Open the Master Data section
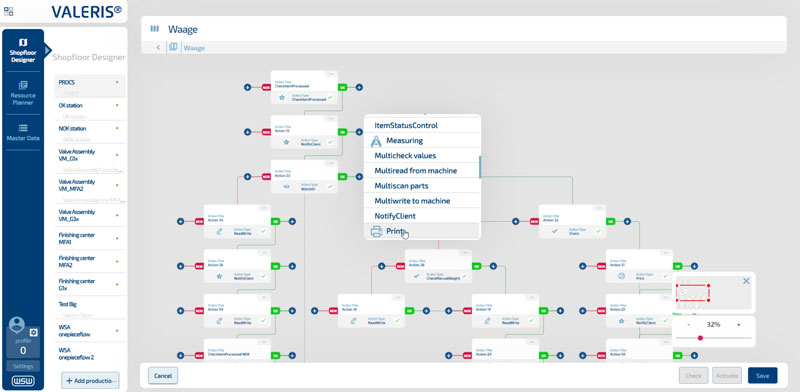800x392 pixels. [22, 132]
